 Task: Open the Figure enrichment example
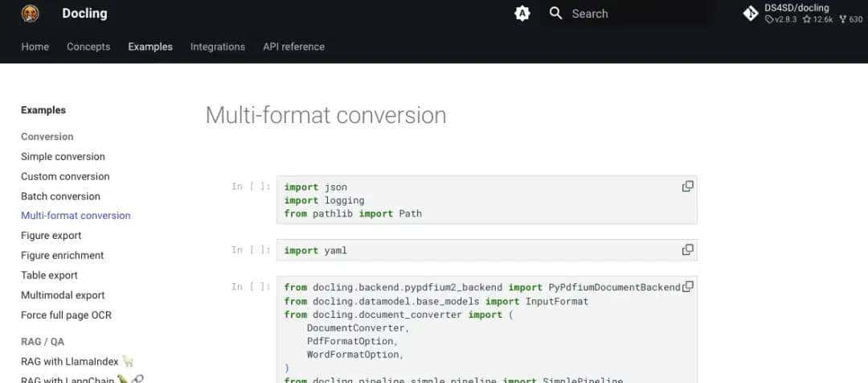click(x=62, y=255)
